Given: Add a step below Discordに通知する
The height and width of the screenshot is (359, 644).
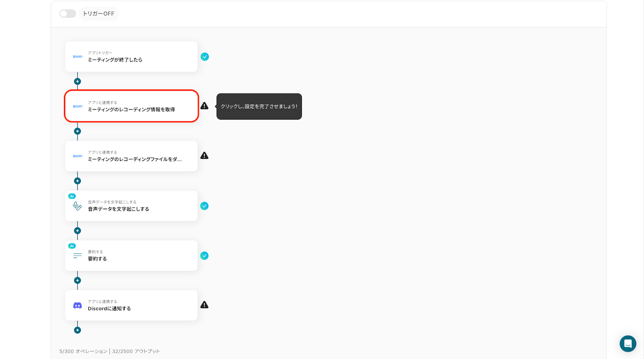Looking at the screenshot, I should click(78, 330).
